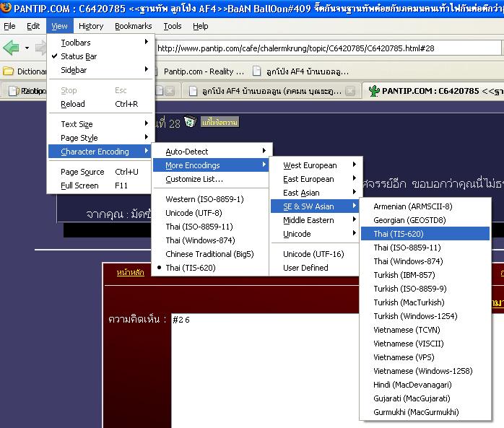Image resolution: width=504 pixels, height=428 pixels.
Task: Open the Bookmarks menu
Action: click(133, 26)
